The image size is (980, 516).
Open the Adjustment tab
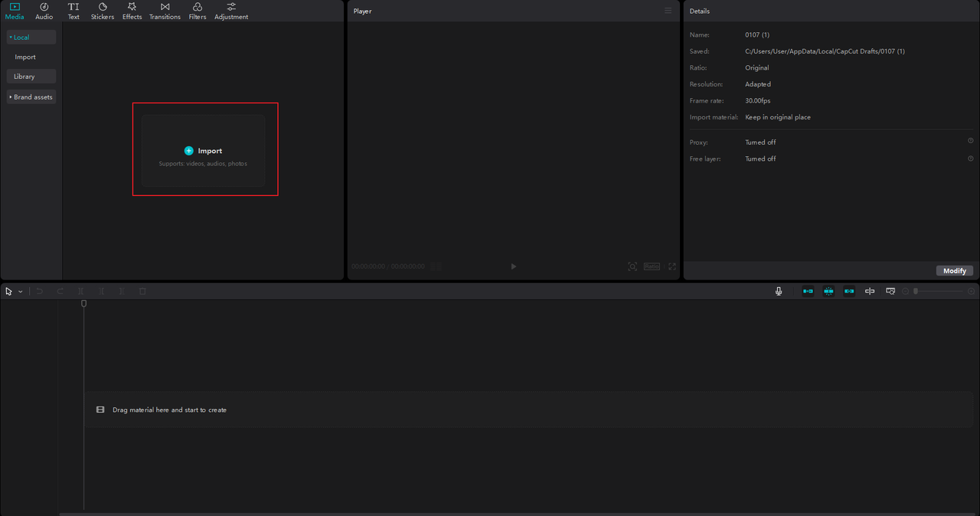point(231,11)
